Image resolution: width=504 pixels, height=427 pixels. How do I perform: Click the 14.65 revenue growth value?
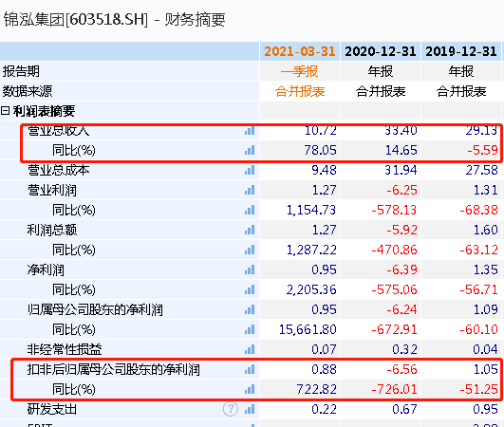tap(401, 150)
